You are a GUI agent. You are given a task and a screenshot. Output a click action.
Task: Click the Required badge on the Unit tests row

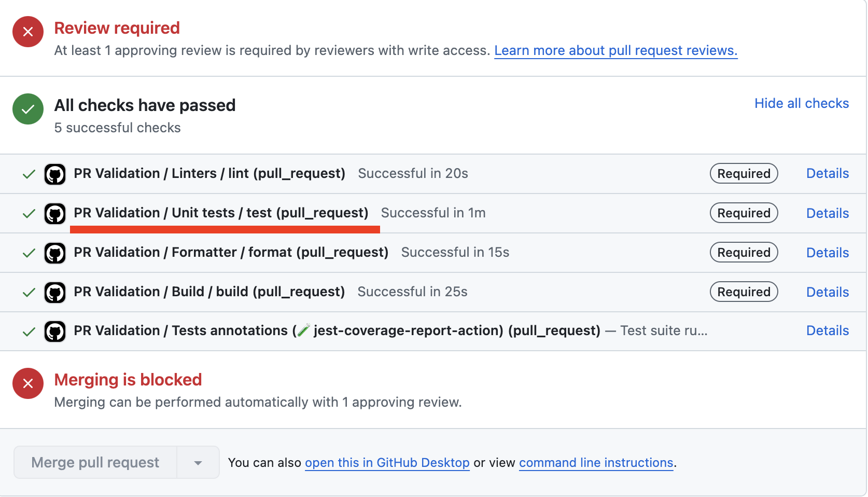(x=744, y=213)
